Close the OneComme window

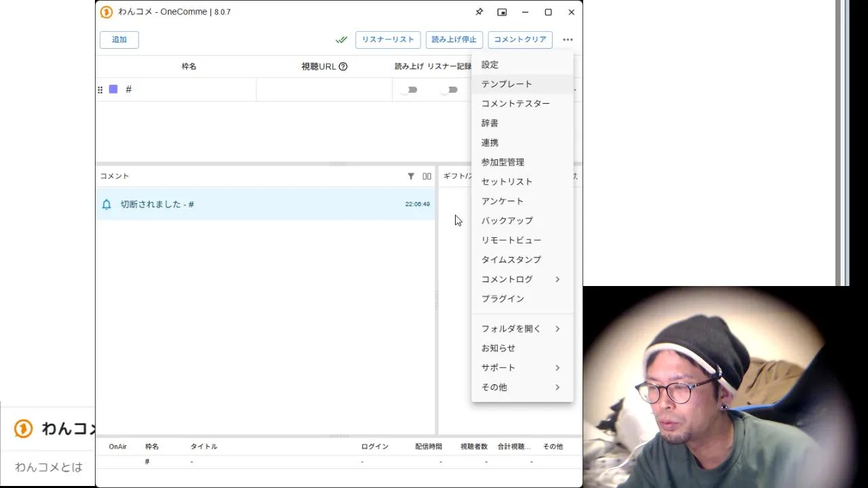point(571,12)
